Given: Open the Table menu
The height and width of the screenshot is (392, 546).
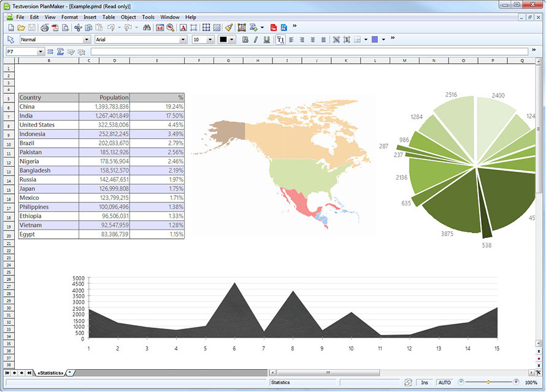Looking at the screenshot, I should point(109,17).
